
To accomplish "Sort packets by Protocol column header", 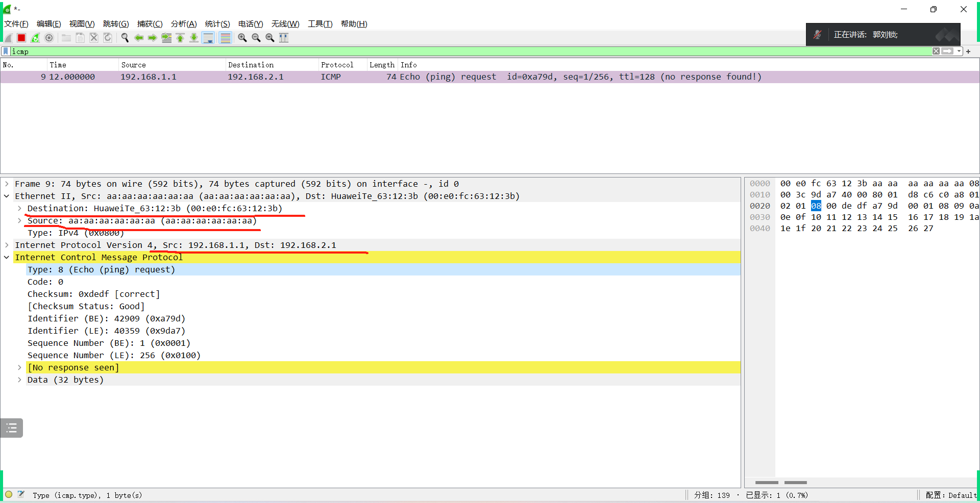I will [x=342, y=65].
